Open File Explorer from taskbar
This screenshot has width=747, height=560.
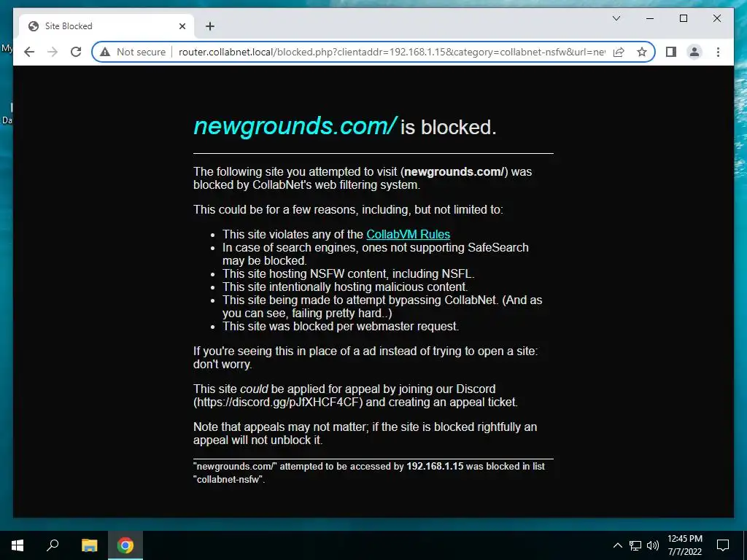[x=89, y=545]
